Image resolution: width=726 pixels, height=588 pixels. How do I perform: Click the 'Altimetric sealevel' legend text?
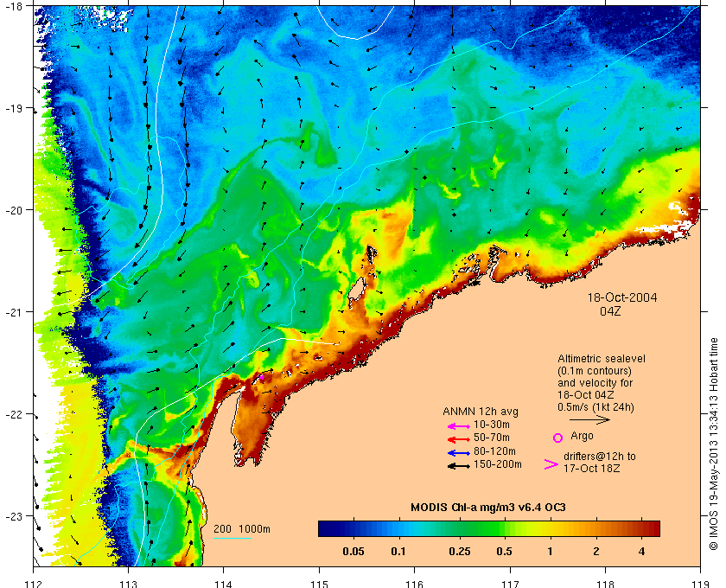pyautogui.click(x=601, y=359)
